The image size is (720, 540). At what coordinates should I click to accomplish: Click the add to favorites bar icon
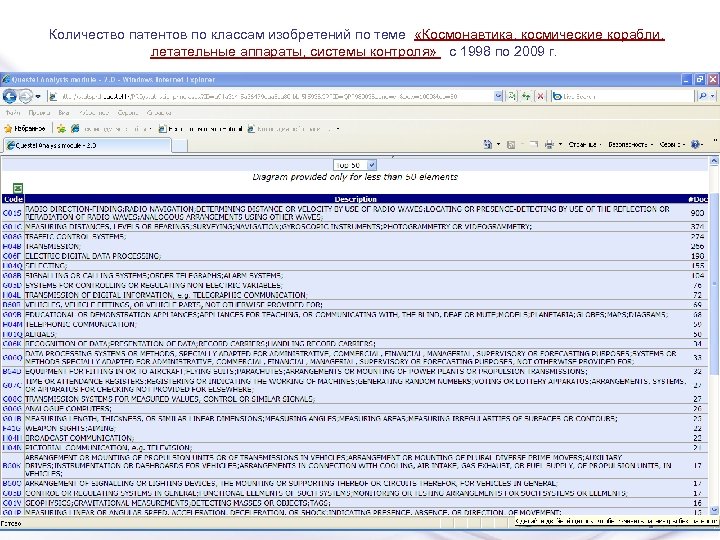61,129
